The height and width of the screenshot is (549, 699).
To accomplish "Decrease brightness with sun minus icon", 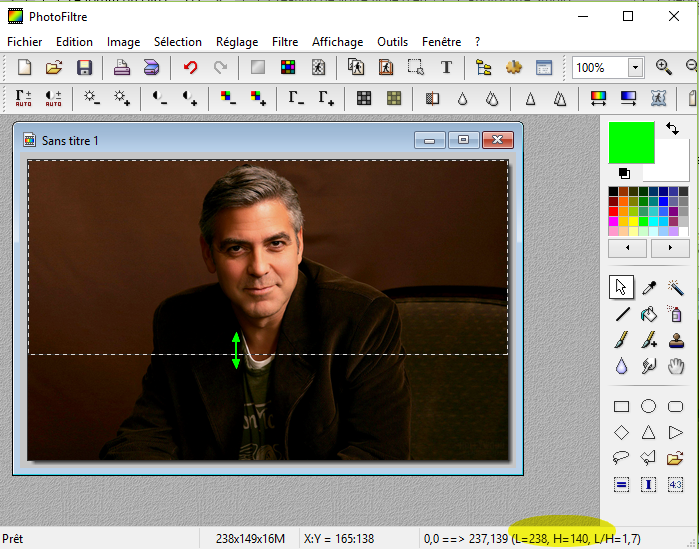I will click(x=92, y=98).
